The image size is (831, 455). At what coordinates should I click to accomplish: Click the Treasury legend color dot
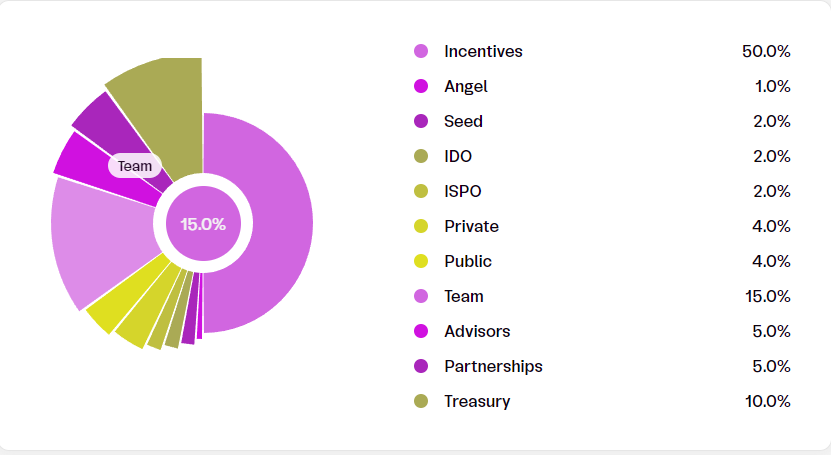421,401
